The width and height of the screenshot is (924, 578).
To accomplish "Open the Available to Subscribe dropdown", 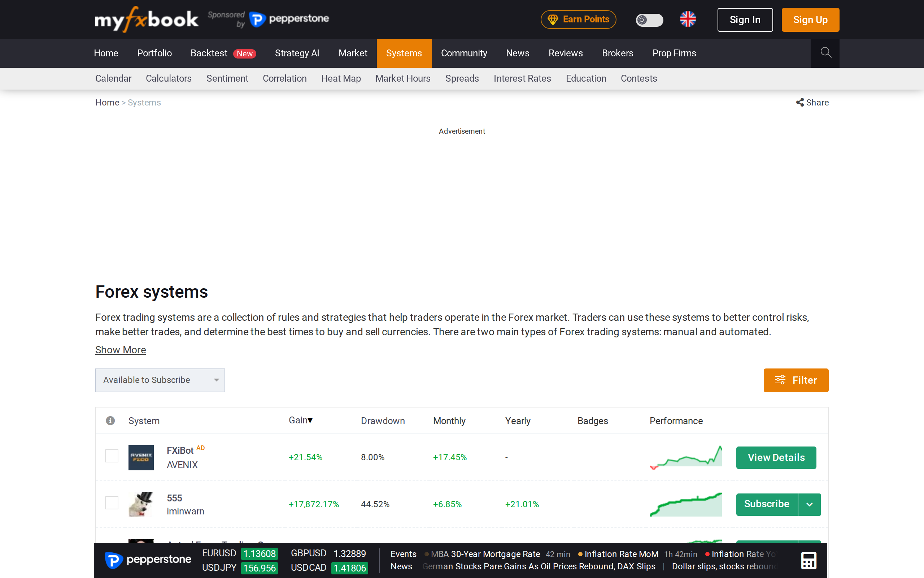I will pos(160,380).
